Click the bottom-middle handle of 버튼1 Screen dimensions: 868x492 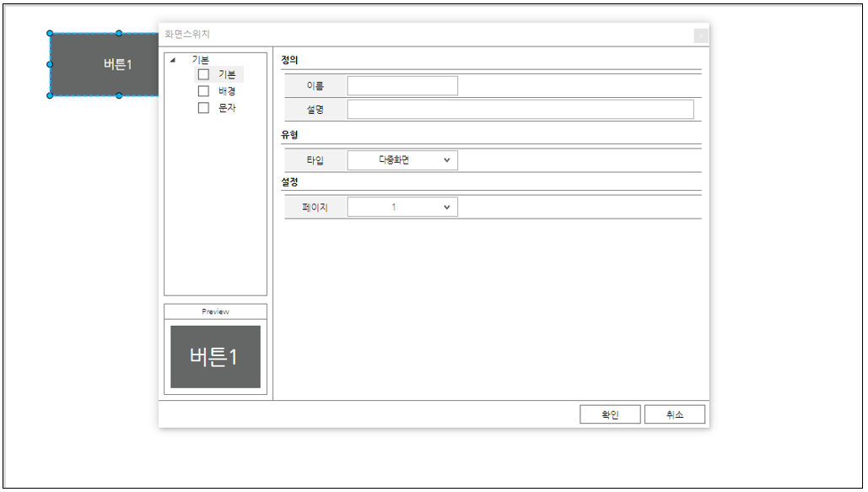(119, 96)
